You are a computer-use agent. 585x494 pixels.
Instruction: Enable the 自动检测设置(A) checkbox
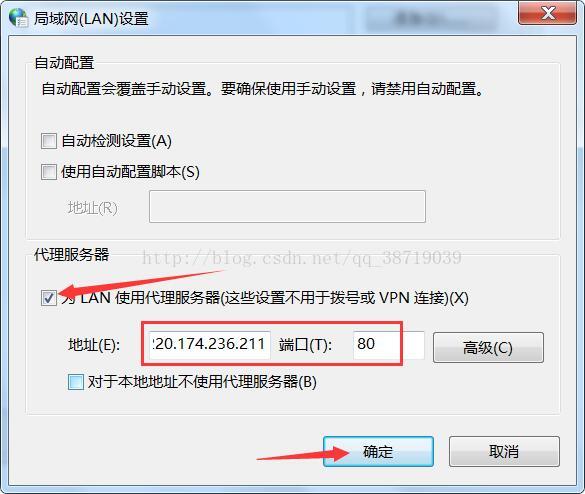coord(49,141)
